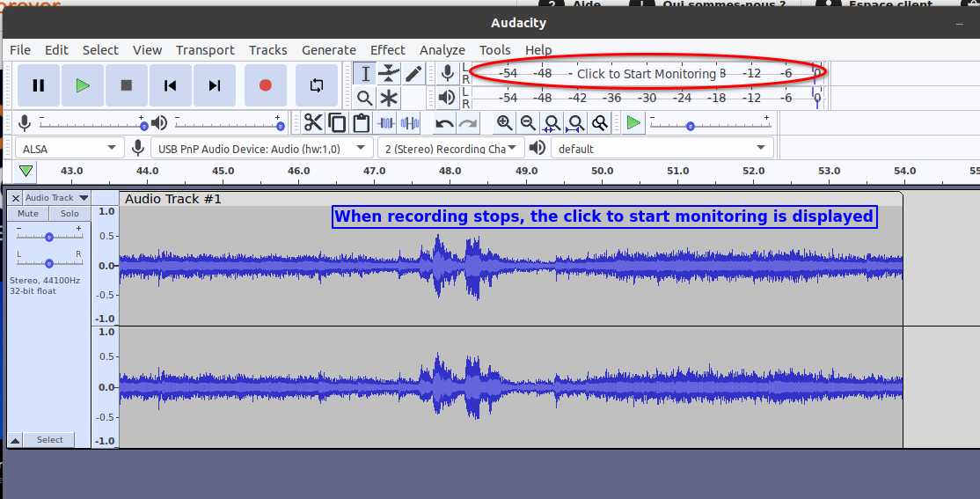
Task: Select the Draw pencil tool
Action: click(x=413, y=74)
